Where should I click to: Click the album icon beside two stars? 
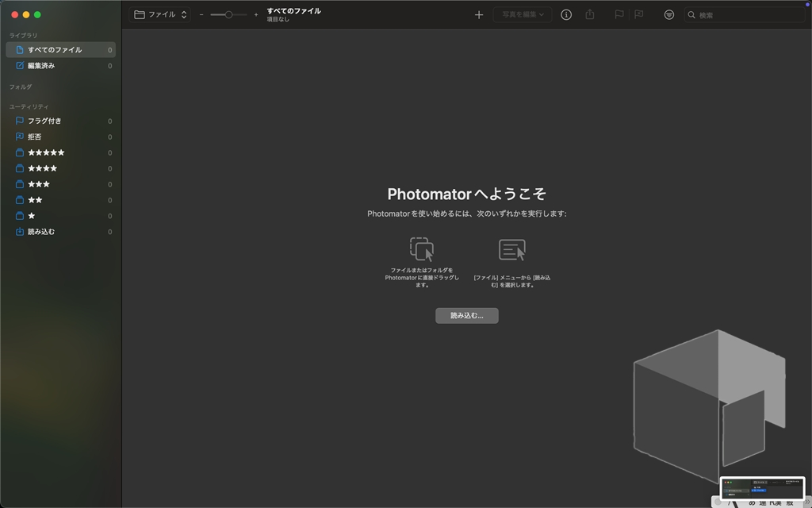[20, 200]
